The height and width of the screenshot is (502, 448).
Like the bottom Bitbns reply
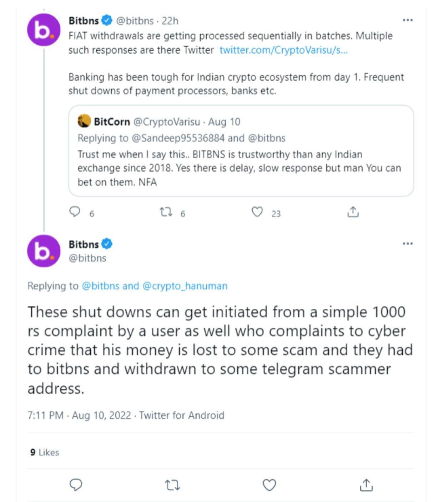point(269,485)
